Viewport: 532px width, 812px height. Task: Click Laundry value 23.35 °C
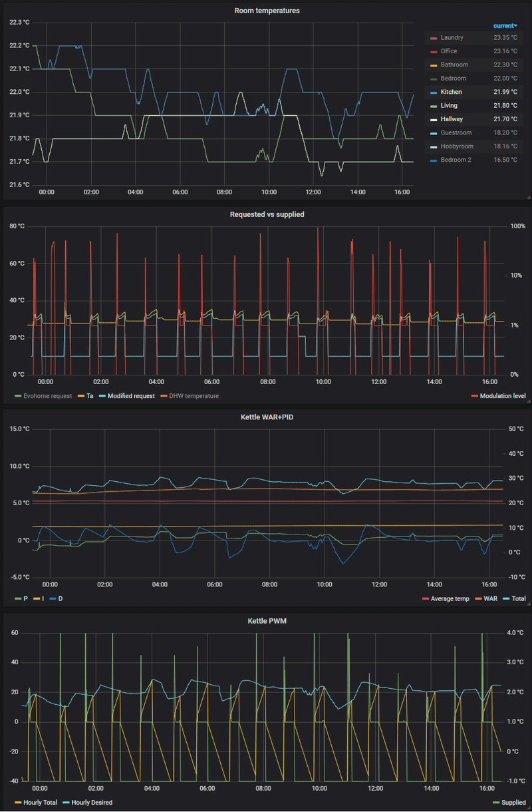(x=506, y=38)
